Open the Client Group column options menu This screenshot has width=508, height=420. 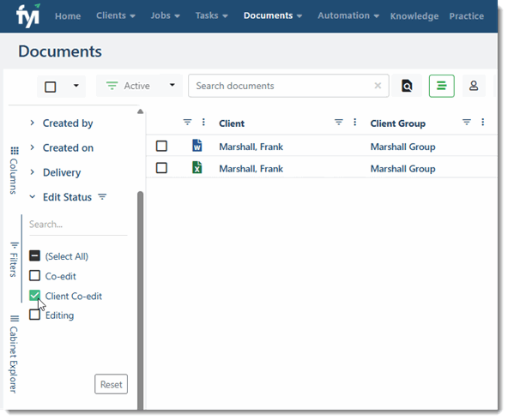click(483, 123)
